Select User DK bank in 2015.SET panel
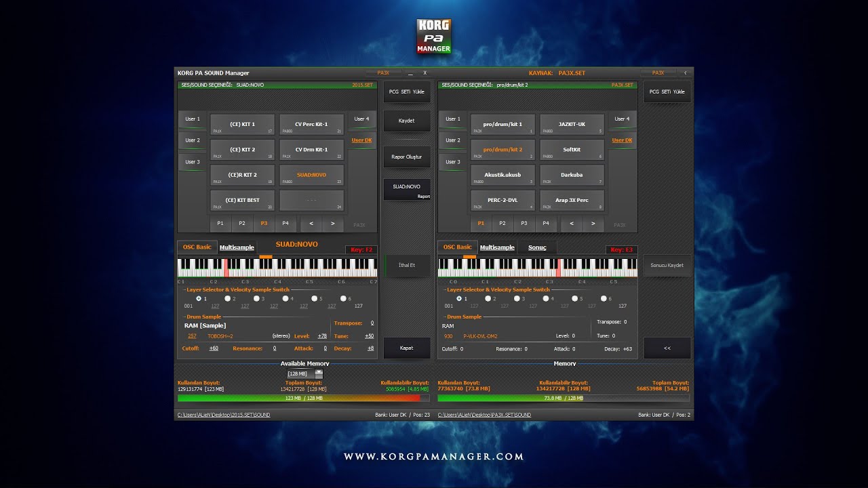The height and width of the screenshot is (488, 868). [361, 140]
